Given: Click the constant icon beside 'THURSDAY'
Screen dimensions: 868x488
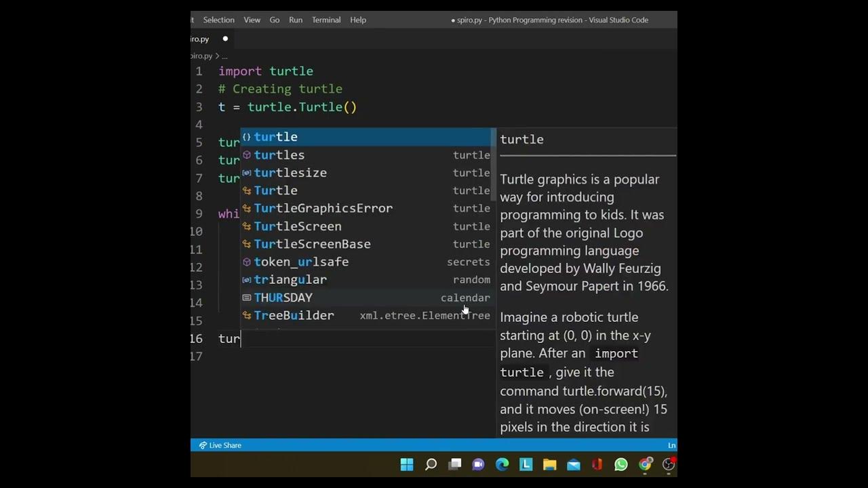Looking at the screenshot, I should coord(247,298).
